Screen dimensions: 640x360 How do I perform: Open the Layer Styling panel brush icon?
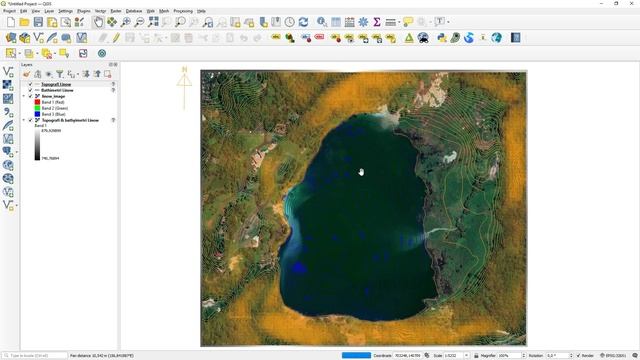[27, 74]
